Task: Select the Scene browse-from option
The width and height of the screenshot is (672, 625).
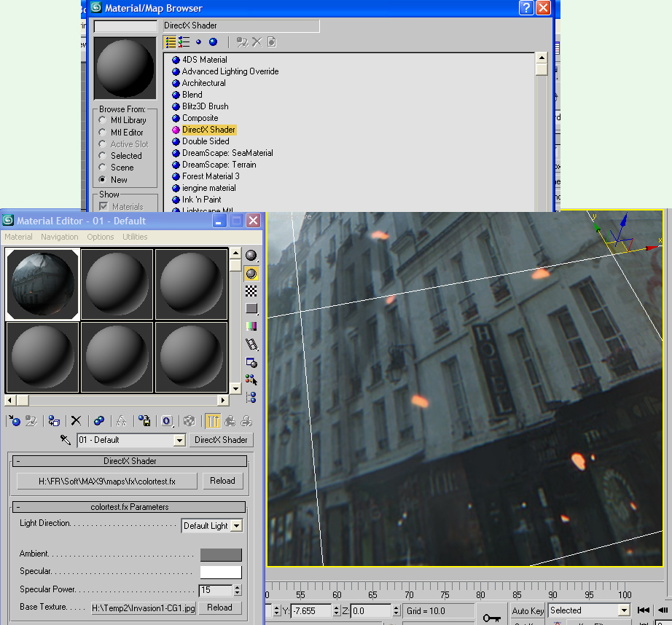Action: point(103,168)
